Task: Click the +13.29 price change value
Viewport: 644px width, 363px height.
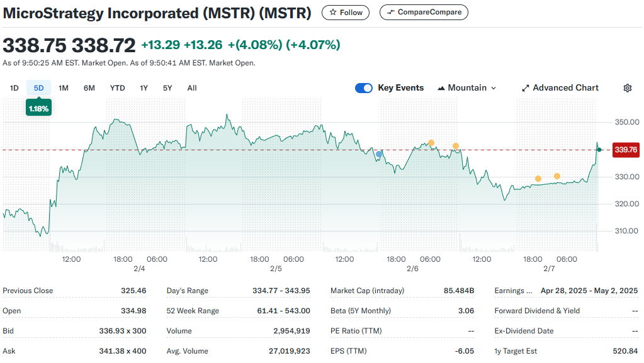Action: [x=161, y=45]
